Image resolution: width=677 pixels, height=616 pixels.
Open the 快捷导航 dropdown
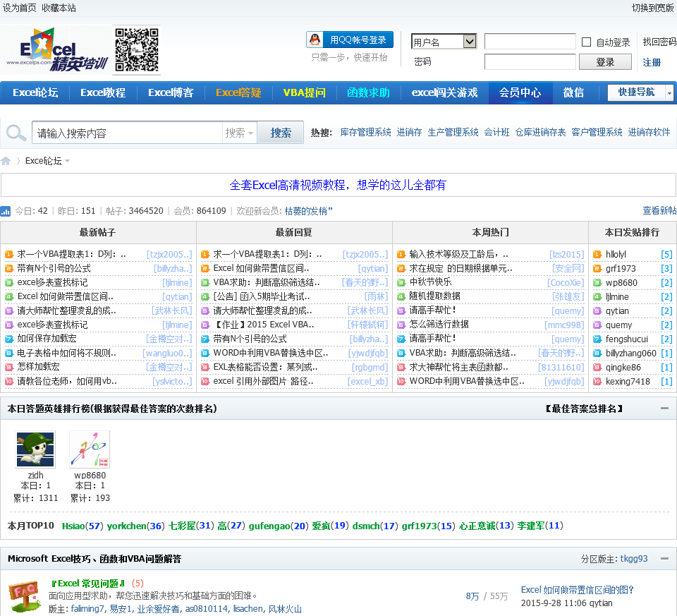point(640,92)
